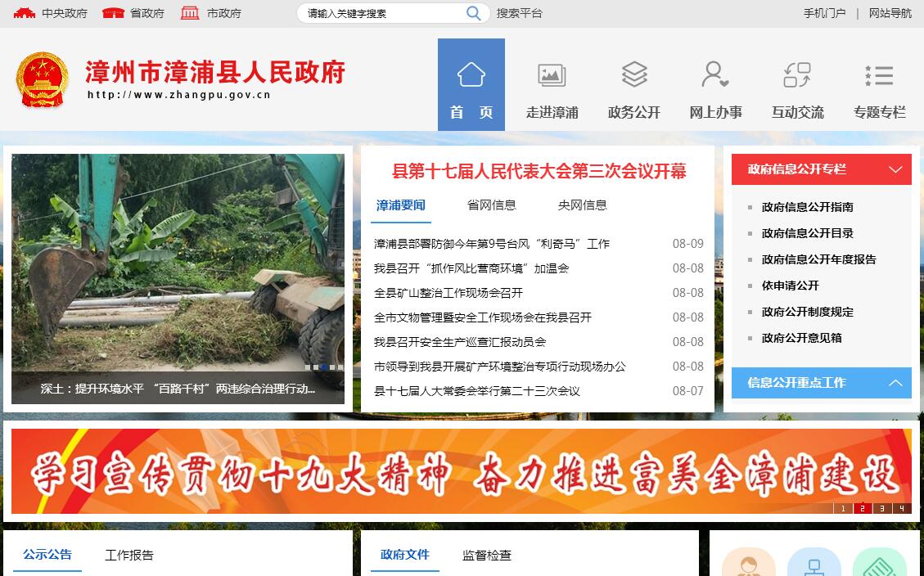Select banner page indicator 1
Image resolution: width=924 pixels, height=576 pixels.
[843, 508]
